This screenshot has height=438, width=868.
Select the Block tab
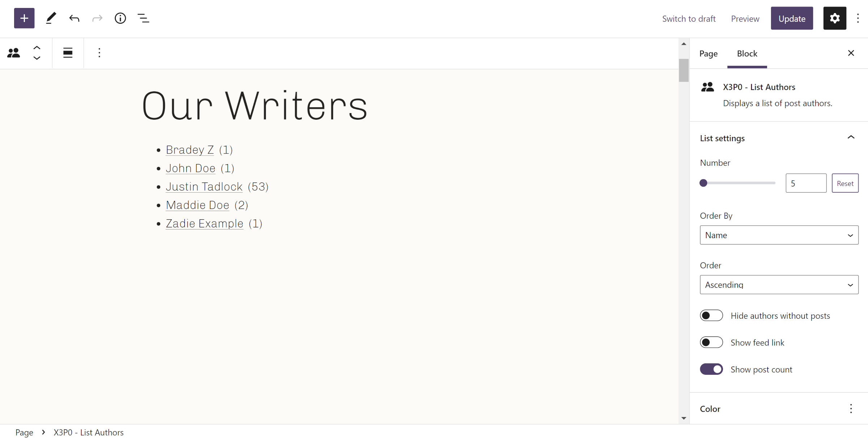pyautogui.click(x=747, y=53)
